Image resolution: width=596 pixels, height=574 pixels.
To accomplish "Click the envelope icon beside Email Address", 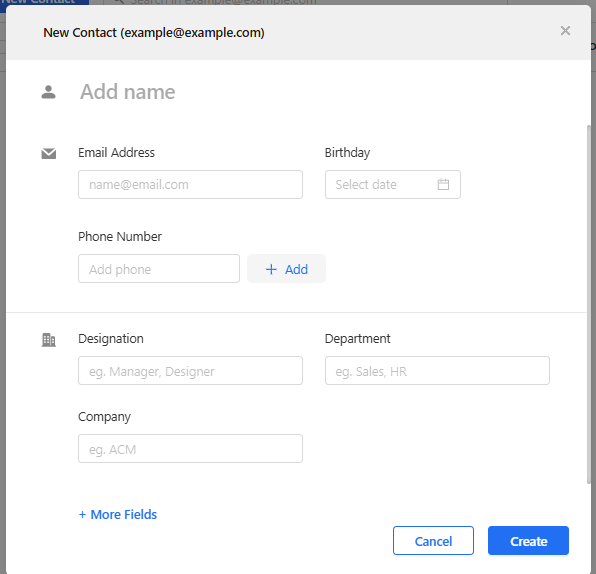I will (x=49, y=154).
